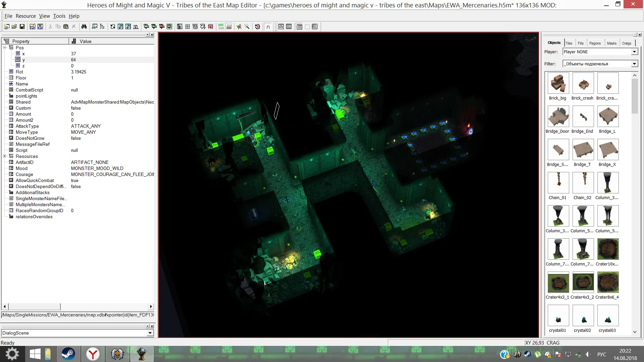Viewport: 644px width, 362px height.
Task: Launch Steam from the taskbar
Action: 68,354
